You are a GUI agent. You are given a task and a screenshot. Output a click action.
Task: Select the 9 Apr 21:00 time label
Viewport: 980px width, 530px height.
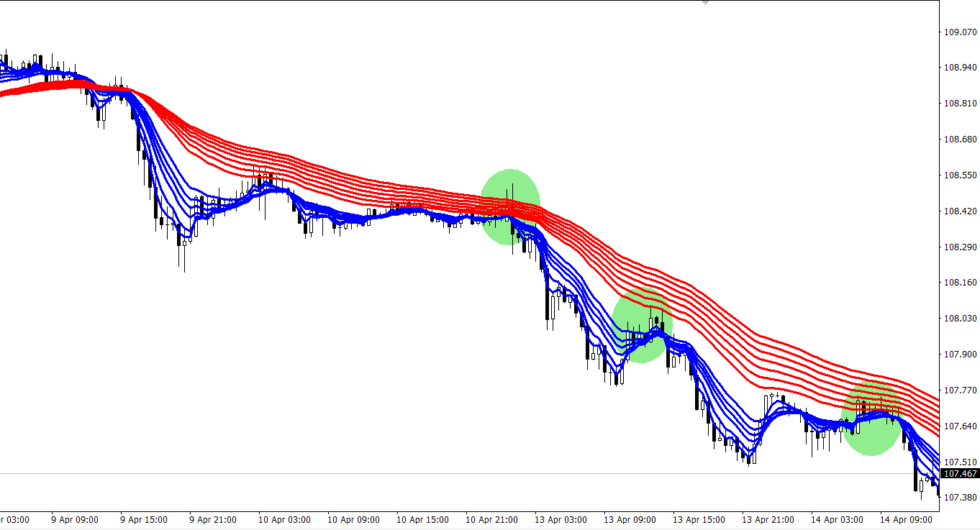pyautogui.click(x=213, y=519)
